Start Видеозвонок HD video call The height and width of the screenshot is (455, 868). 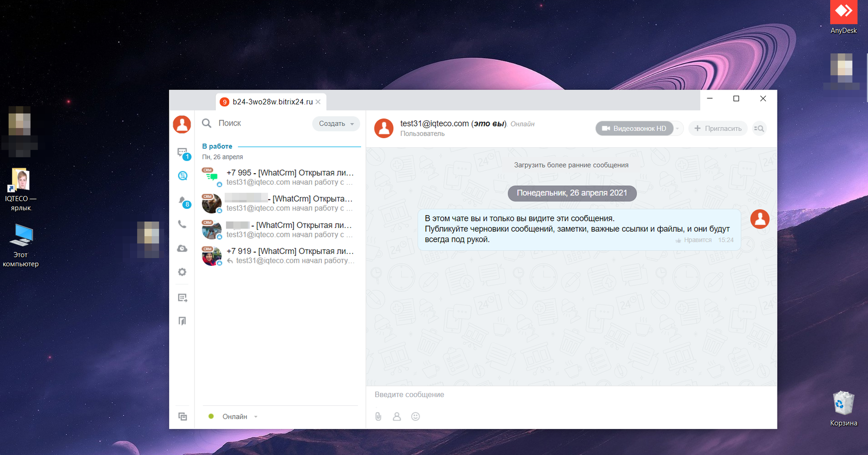pyautogui.click(x=634, y=129)
